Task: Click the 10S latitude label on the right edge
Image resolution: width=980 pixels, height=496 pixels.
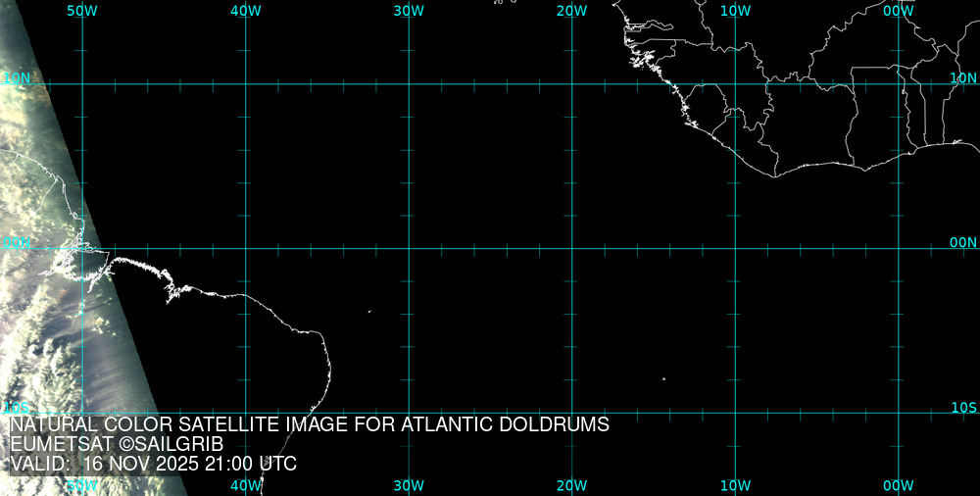Action: point(963,407)
